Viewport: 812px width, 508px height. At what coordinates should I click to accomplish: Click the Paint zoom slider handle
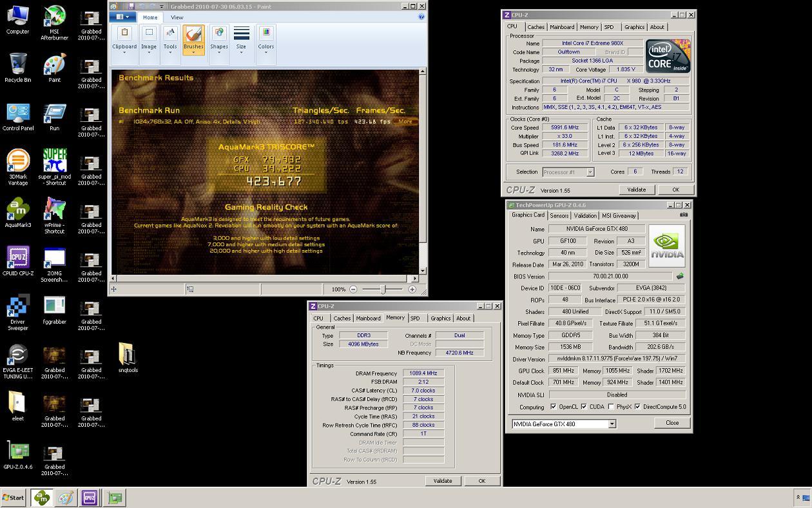click(383, 289)
